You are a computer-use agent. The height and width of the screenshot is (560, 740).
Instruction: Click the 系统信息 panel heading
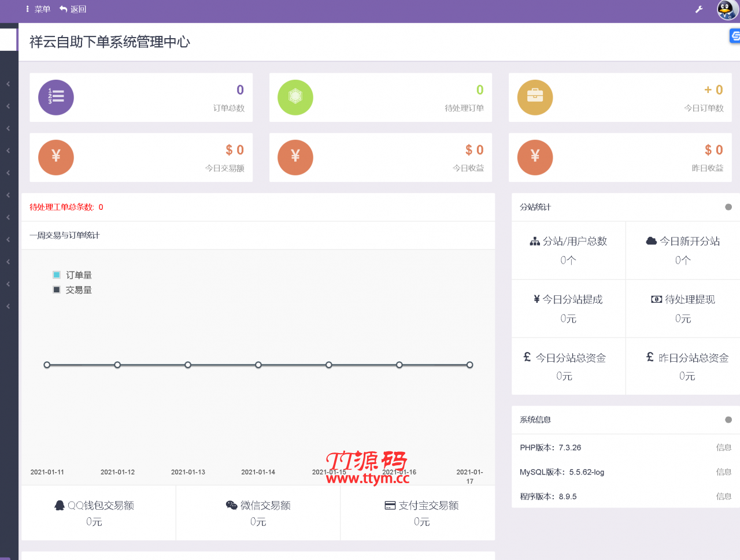coord(535,420)
